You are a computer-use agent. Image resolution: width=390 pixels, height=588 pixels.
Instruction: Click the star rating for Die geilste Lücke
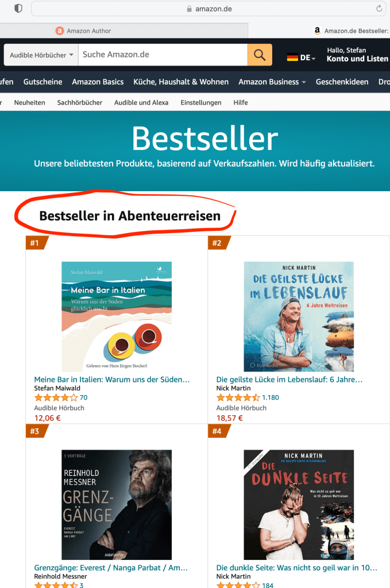click(x=238, y=397)
